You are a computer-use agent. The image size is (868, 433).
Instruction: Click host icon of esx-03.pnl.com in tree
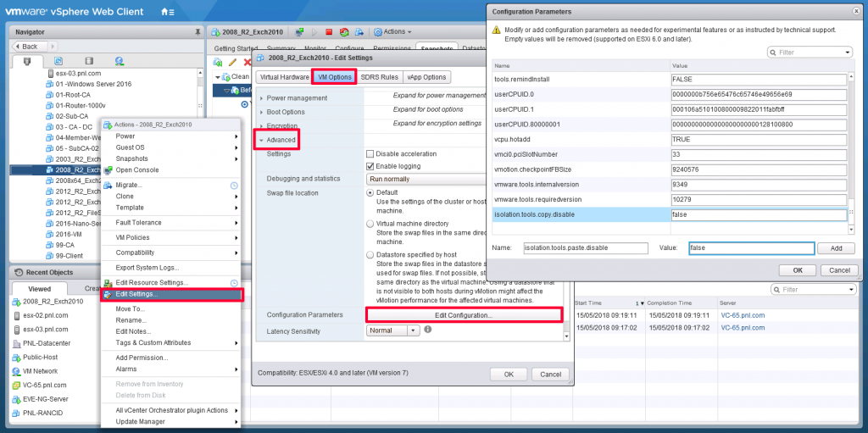(50, 73)
